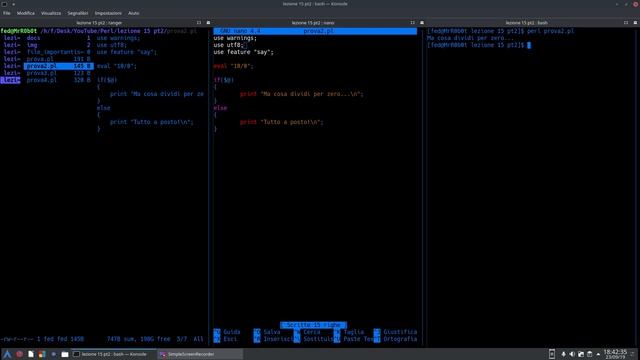Open the Impostazioni menu

(x=108, y=13)
